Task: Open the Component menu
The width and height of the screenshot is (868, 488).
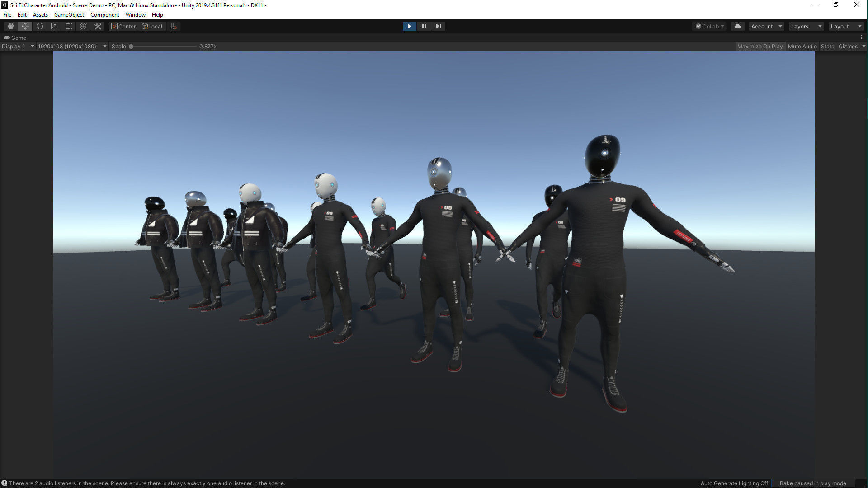Action: [x=104, y=15]
